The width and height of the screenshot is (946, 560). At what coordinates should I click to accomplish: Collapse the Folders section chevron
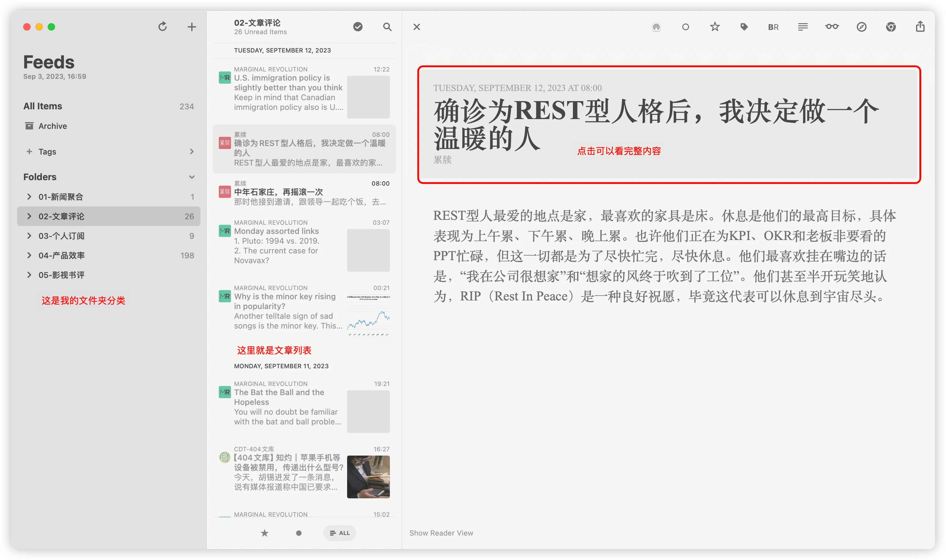tap(192, 177)
